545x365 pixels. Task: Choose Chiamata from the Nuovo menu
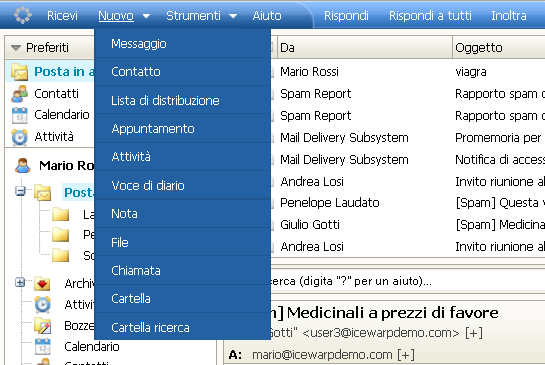(x=182, y=271)
